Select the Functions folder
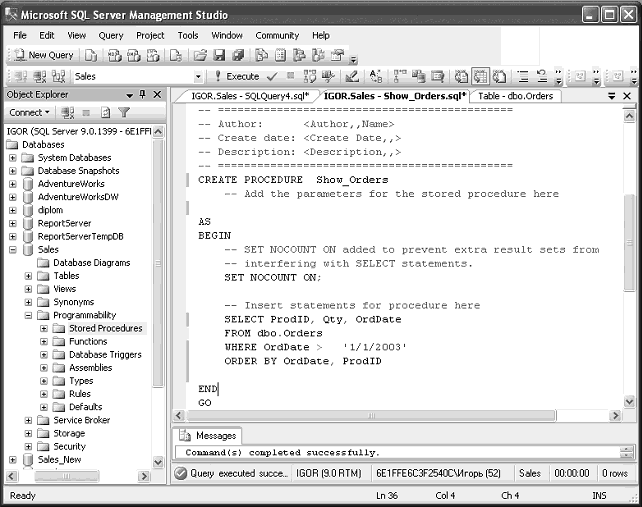This screenshot has height=507, width=642. pos(88,342)
